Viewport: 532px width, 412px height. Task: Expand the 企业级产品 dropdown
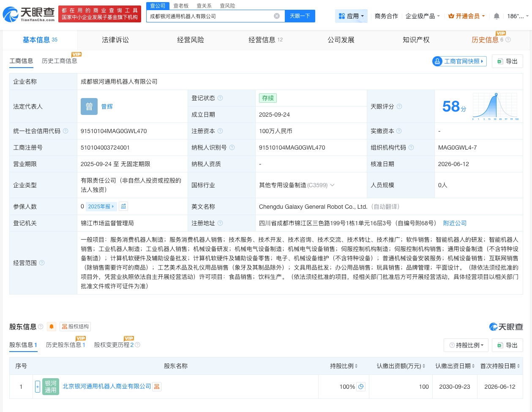(x=423, y=16)
